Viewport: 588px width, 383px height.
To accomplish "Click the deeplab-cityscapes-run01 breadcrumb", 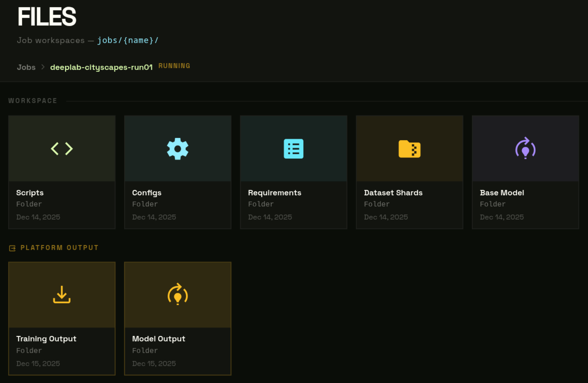I will [x=101, y=67].
